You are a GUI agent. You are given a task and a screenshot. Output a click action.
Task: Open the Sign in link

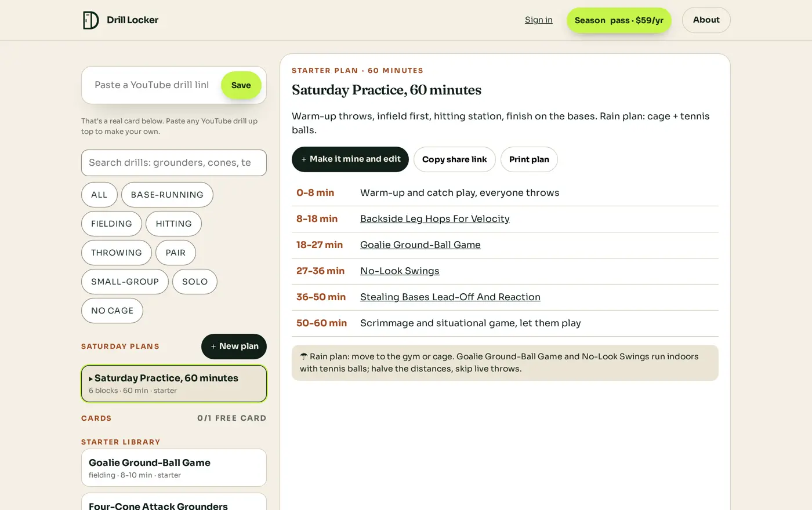point(538,20)
